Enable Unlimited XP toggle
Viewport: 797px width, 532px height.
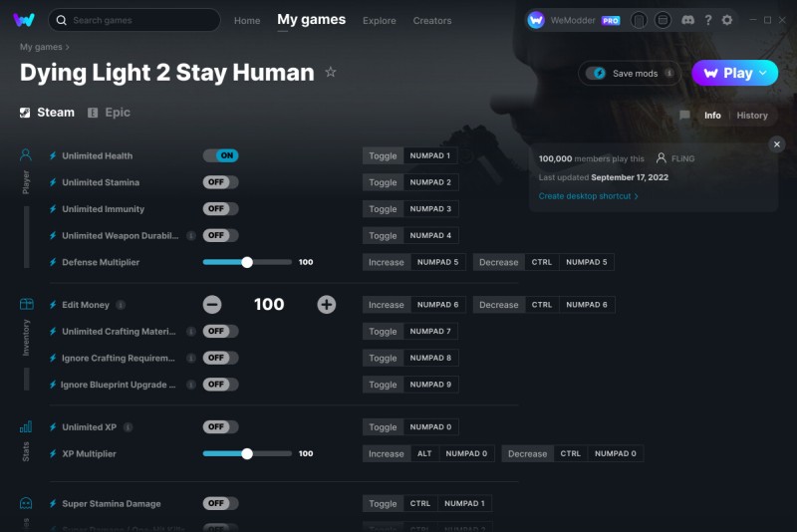(220, 426)
